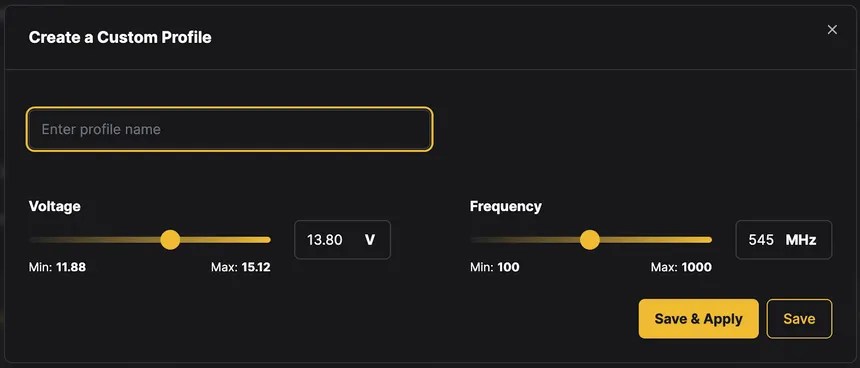This screenshot has width=860, height=368.
Task: Click the Frequency heading label
Action: pos(506,206)
